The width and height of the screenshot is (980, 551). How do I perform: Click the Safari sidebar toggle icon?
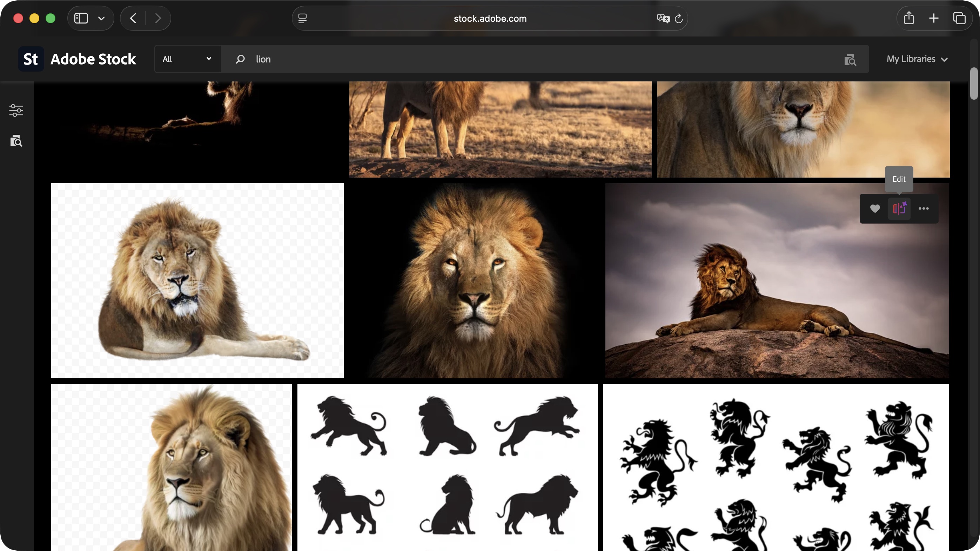coord(81,18)
